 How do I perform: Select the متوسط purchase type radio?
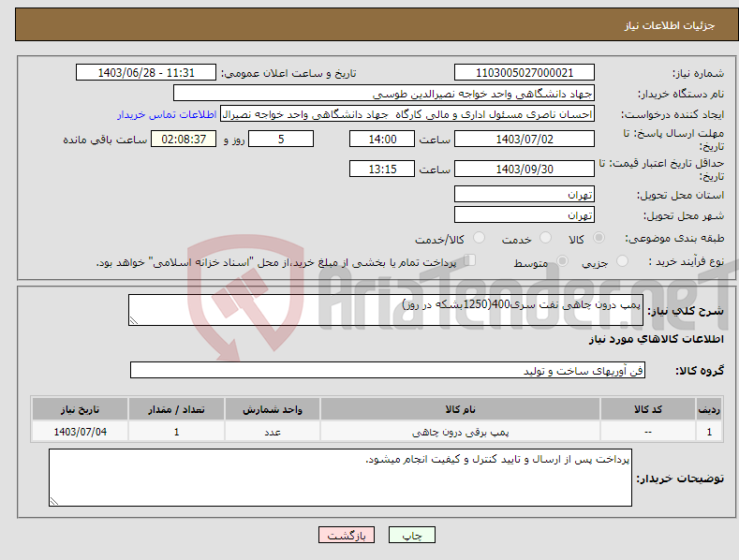pyautogui.click(x=562, y=260)
